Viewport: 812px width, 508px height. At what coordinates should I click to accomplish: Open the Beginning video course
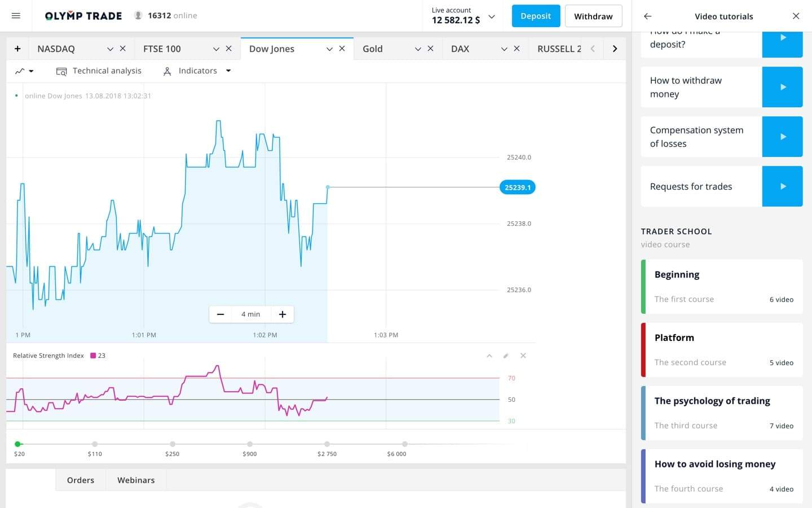pyautogui.click(x=722, y=287)
